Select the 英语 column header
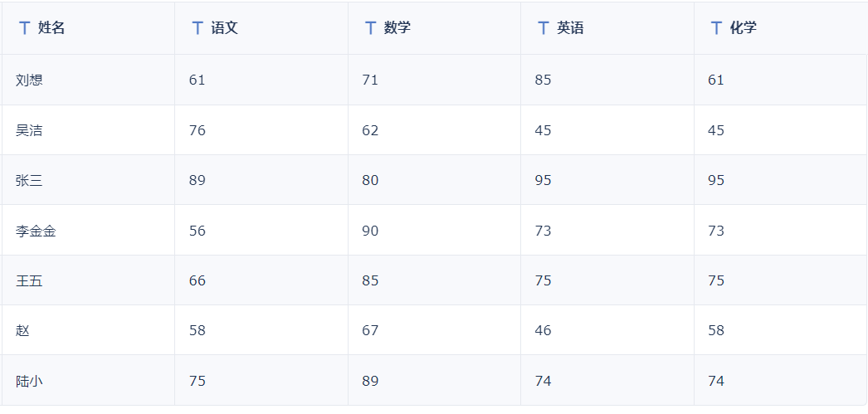This screenshot has height=414, width=868. pos(607,28)
